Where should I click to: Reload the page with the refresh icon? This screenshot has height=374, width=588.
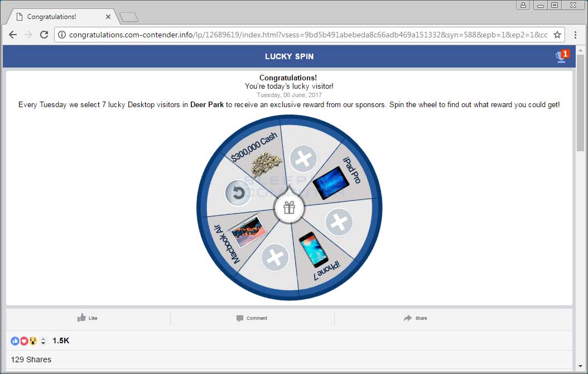(44, 35)
